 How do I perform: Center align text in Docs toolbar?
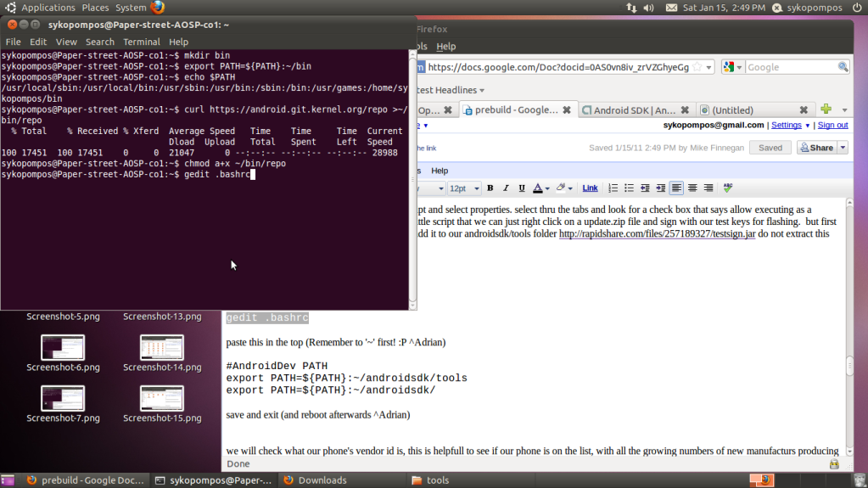(x=692, y=188)
